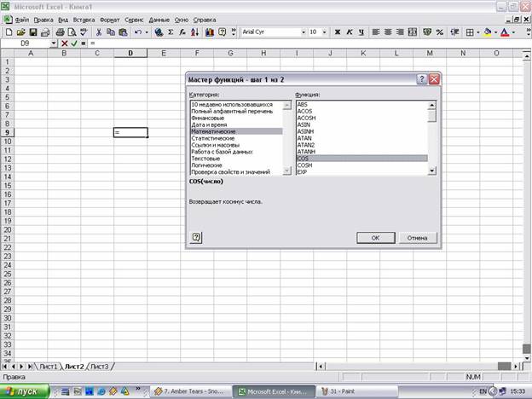The image size is (532, 399).
Task: Click the Windows пуск Start button
Action: point(25,391)
